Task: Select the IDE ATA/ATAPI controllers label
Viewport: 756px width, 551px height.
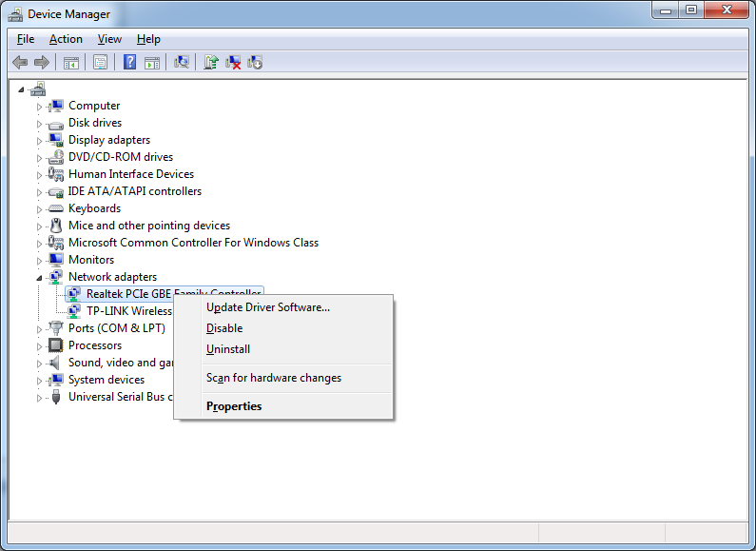Action: point(134,191)
